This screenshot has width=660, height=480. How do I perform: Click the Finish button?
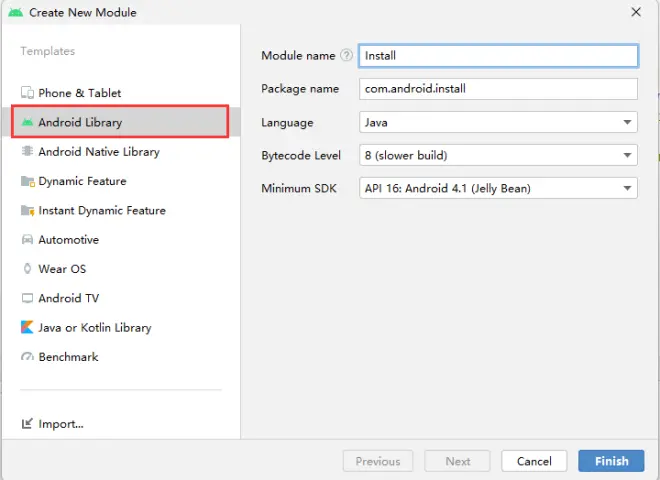click(x=611, y=461)
